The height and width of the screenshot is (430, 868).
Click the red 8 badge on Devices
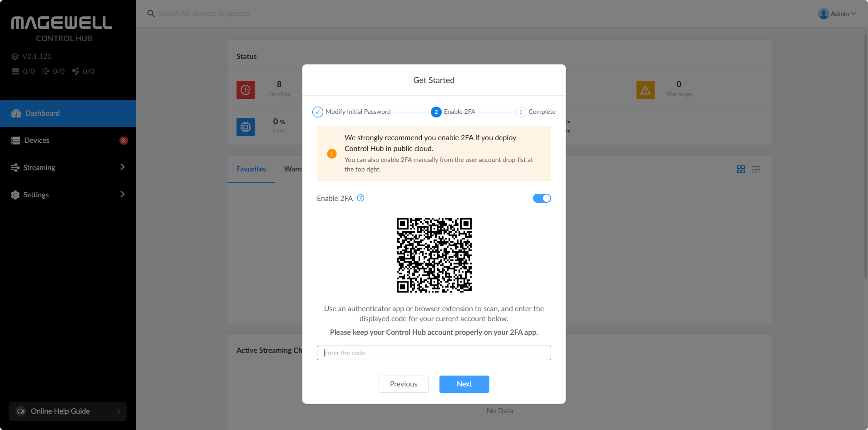[x=123, y=141]
